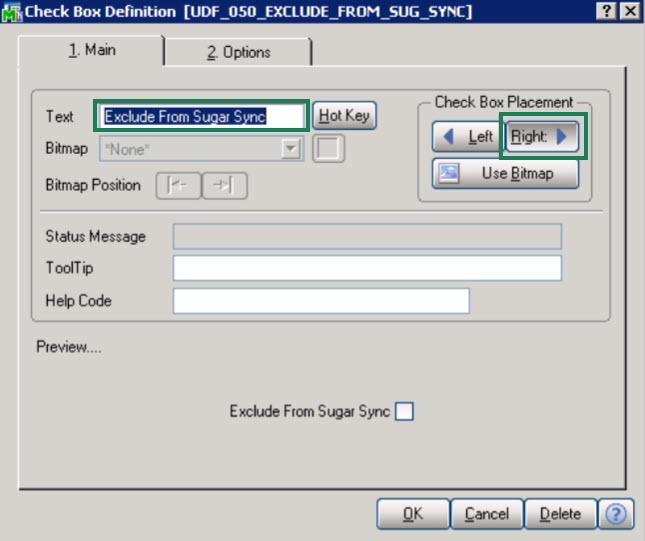
Task: Set check box placement to Left
Action: pyautogui.click(x=467, y=137)
